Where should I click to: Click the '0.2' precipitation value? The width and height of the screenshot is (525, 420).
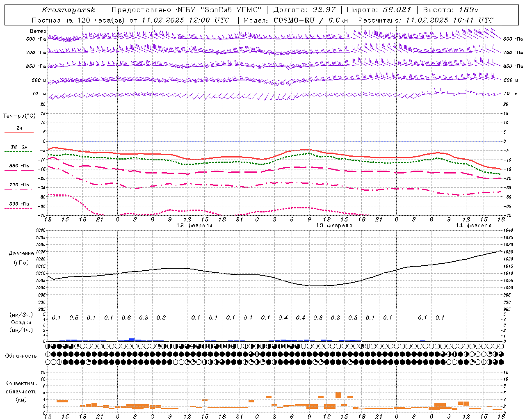[x=161, y=317]
